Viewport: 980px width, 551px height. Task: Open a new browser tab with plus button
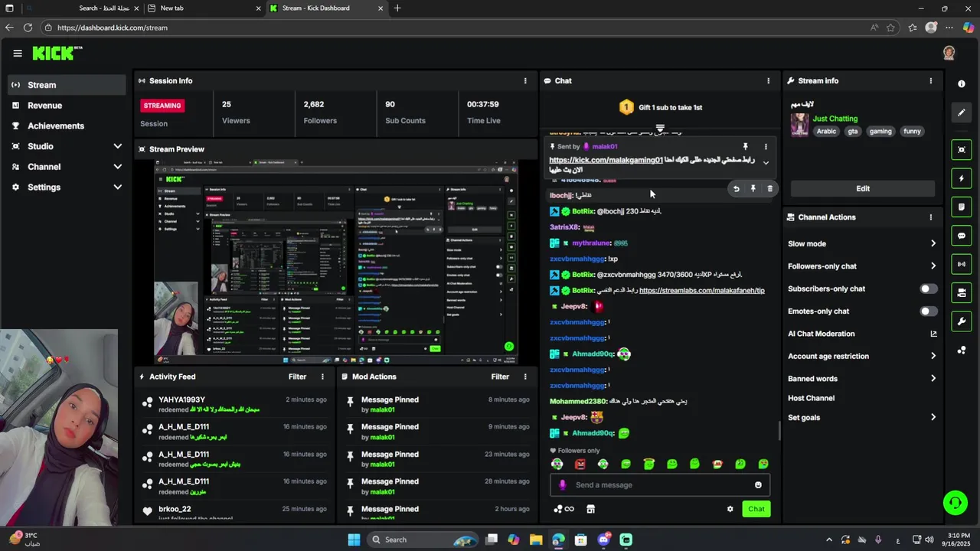tap(397, 8)
